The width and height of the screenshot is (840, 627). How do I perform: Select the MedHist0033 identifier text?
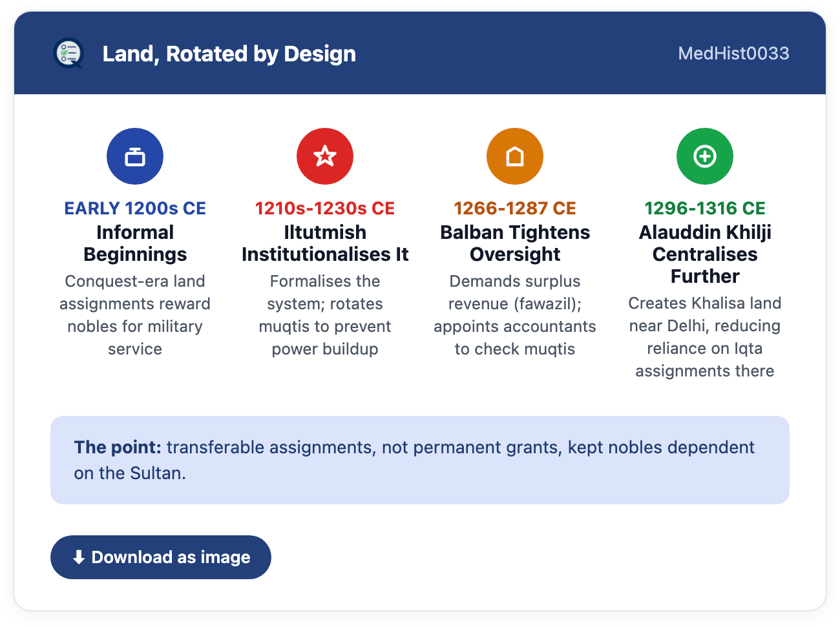pyautogui.click(x=733, y=54)
